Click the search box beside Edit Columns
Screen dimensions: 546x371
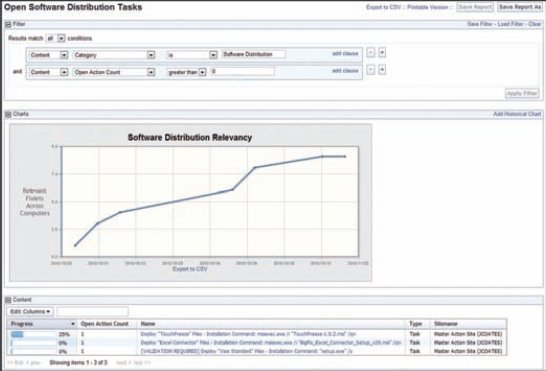coord(92,311)
